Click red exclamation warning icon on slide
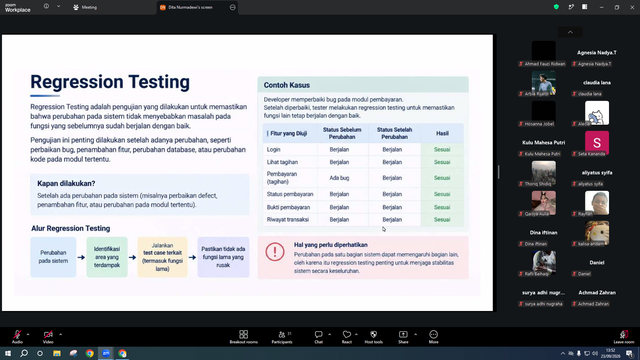Image resolution: width=640 pixels, height=360 pixels. pos(275,252)
